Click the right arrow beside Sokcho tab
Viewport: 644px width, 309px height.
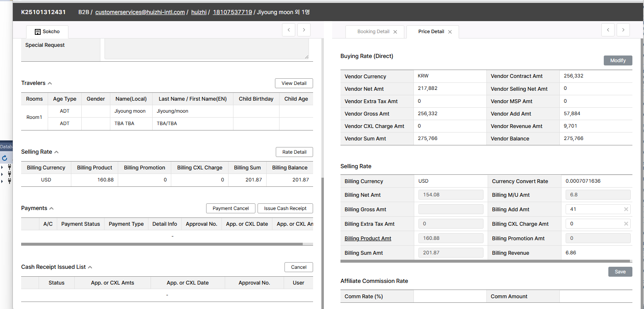(x=304, y=30)
